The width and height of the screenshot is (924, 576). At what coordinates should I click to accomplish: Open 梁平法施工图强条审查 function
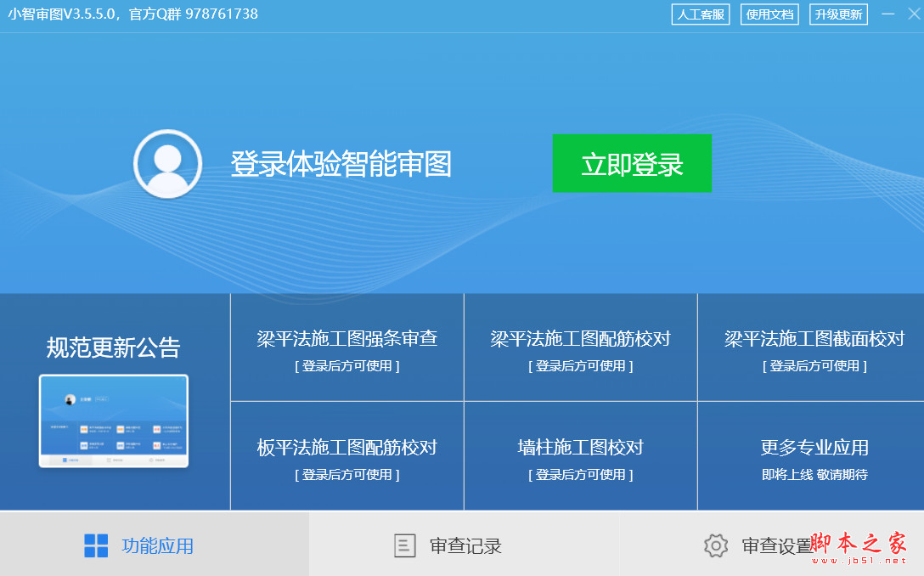346,347
